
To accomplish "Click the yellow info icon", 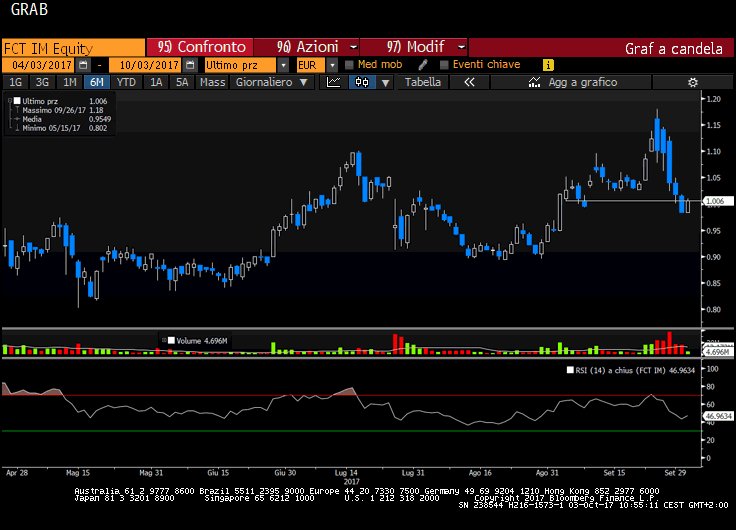I will (548, 65).
